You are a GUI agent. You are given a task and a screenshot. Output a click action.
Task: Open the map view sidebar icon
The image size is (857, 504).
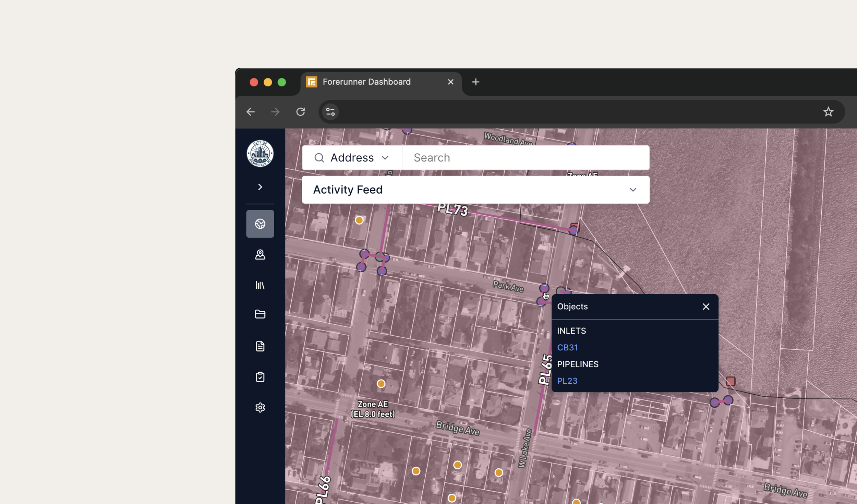point(260,224)
